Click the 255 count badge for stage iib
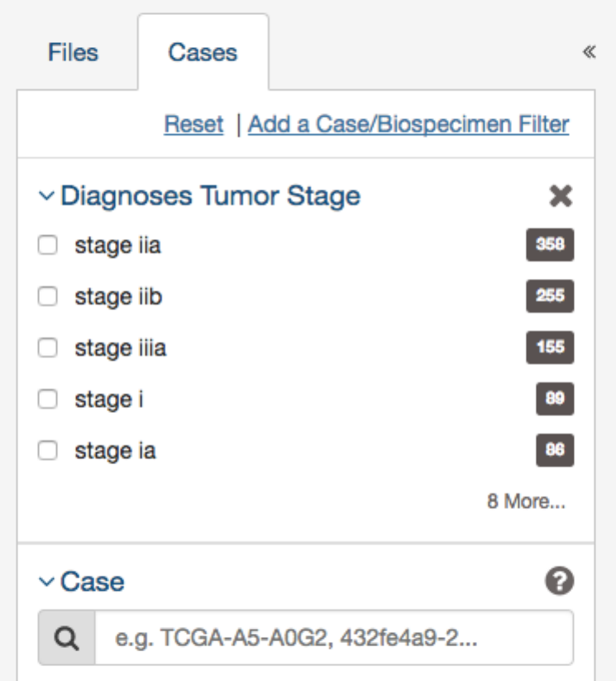The image size is (616, 681). pos(550,296)
